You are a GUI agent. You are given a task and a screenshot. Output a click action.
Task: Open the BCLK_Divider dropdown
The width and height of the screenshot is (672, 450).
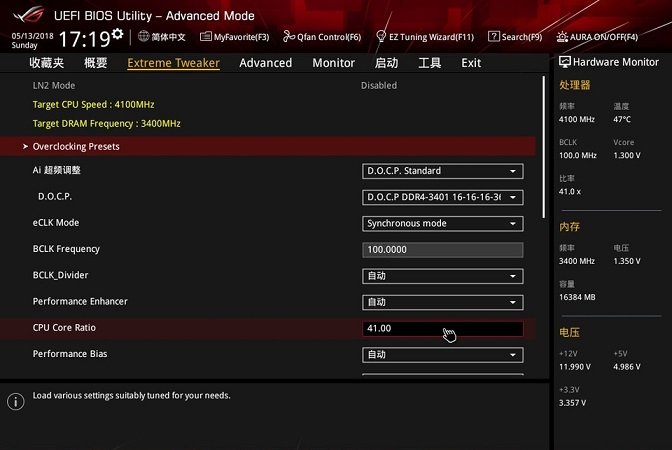pyautogui.click(x=442, y=276)
